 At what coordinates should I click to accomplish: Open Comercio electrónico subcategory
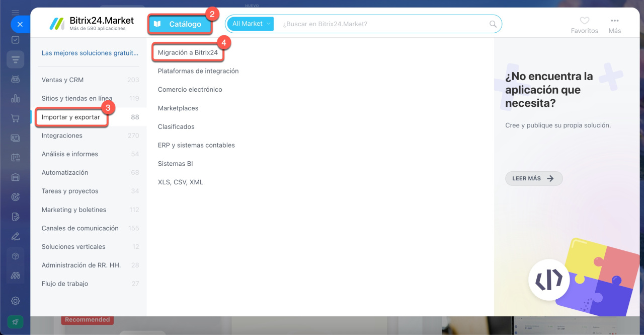[x=190, y=90]
